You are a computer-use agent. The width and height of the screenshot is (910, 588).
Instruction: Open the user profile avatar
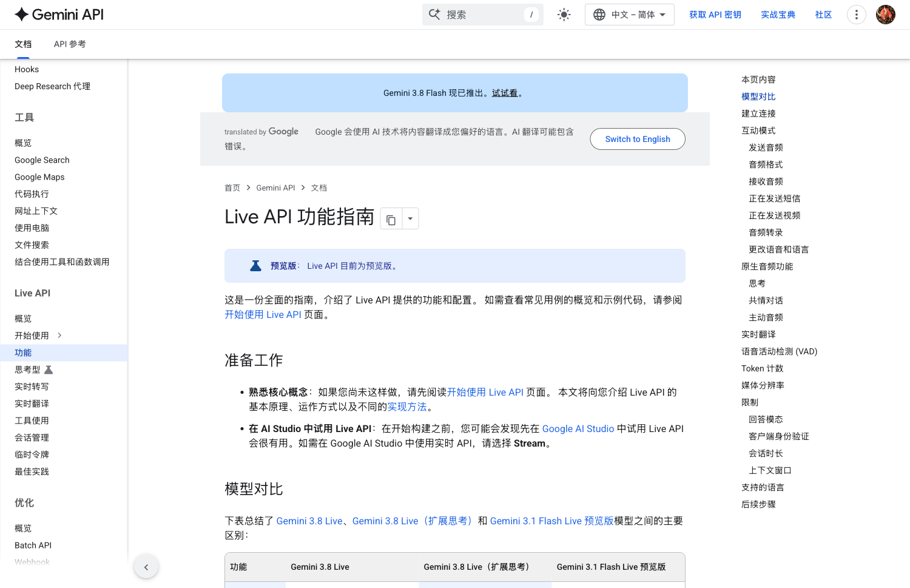click(886, 15)
